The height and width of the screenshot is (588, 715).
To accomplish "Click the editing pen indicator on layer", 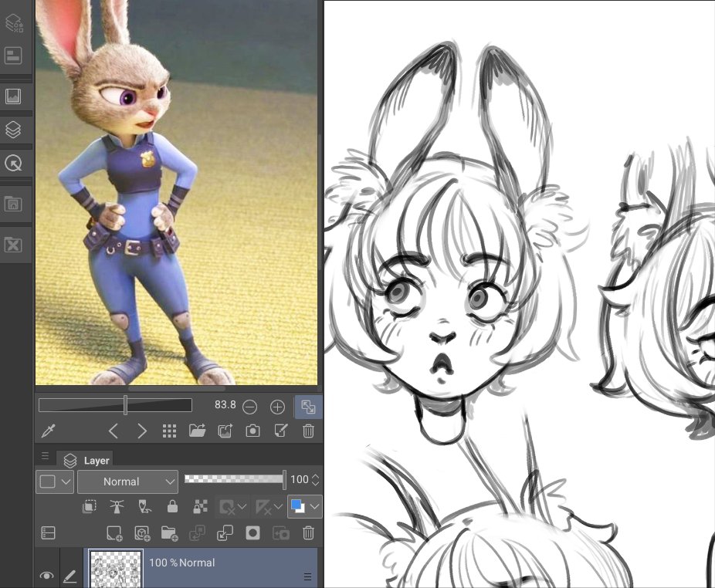I will [69, 576].
